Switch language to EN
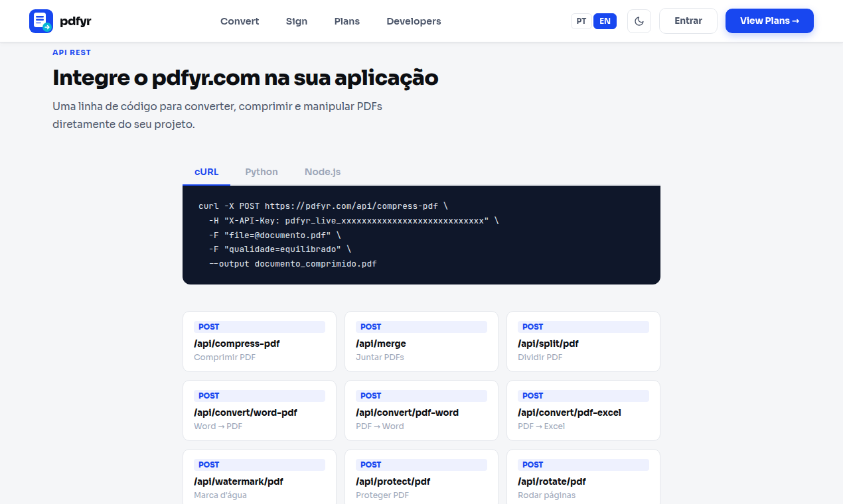 (605, 21)
